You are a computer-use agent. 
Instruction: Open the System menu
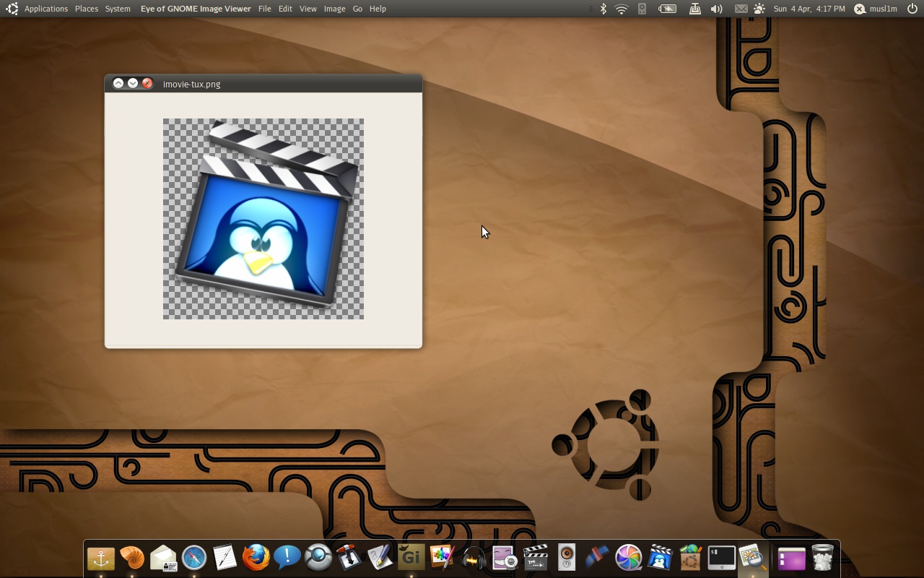point(118,9)
